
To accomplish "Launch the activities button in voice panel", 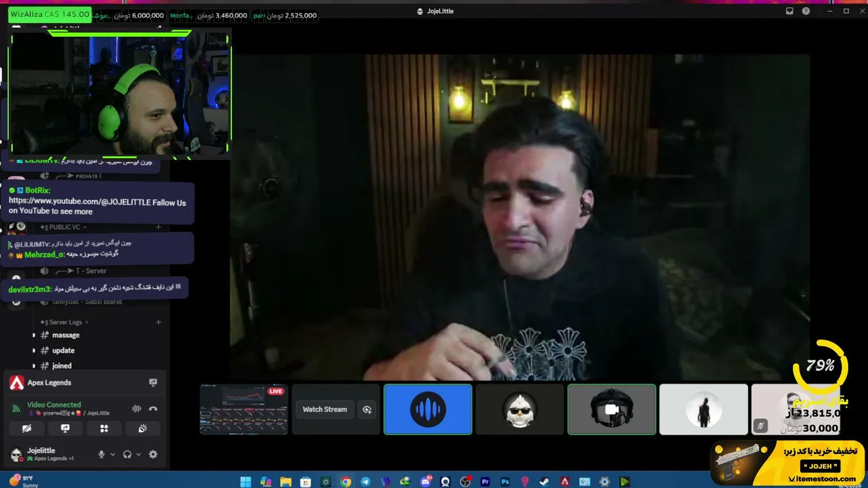I will click(x=104, y=428).
